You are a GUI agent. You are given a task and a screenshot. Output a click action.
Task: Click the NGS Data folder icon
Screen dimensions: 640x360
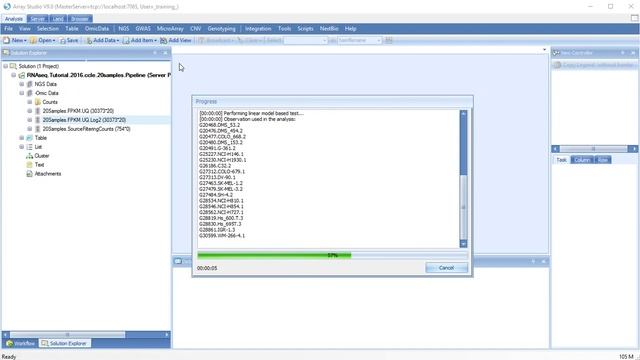pyautogui.click(x=29, y=84)
